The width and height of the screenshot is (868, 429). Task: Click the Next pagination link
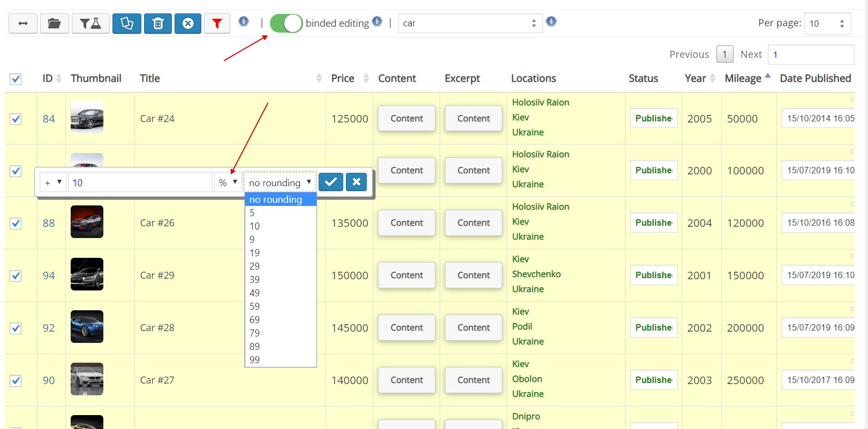point(751,55)
